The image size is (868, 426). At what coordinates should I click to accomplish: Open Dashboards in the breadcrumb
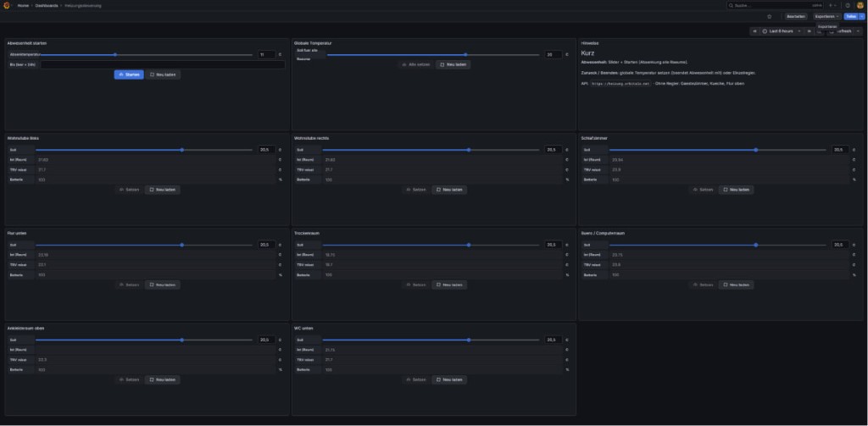click(47, 5)
